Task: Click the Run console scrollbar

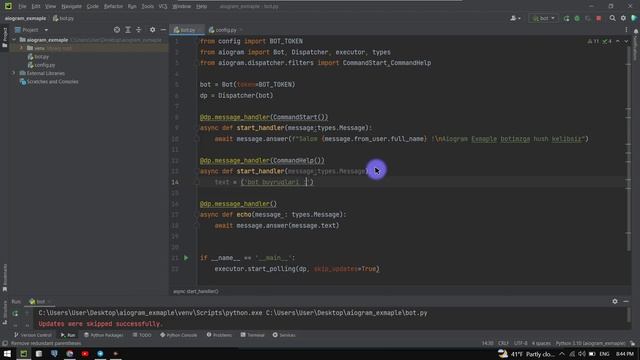Action: coord(628,315)
